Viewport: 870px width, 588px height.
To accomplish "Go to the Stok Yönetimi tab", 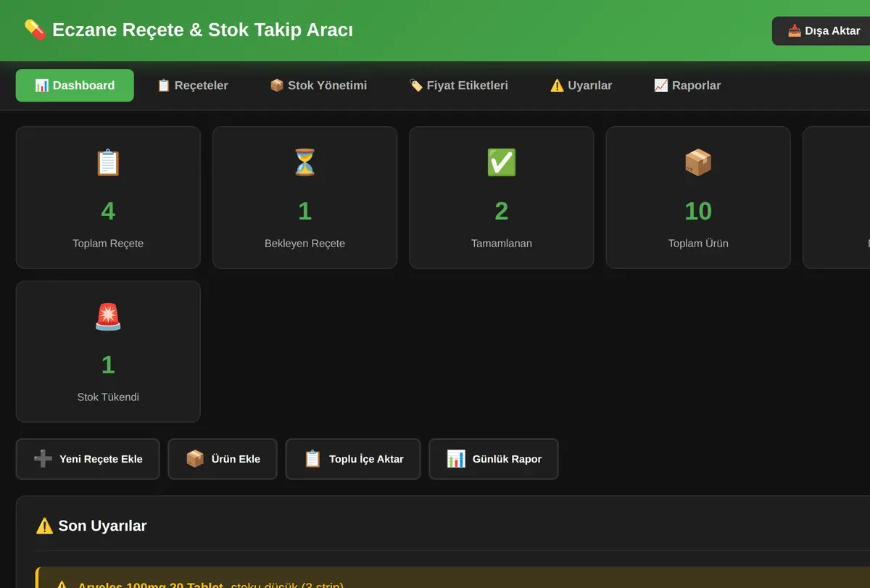I will (318, 86).
